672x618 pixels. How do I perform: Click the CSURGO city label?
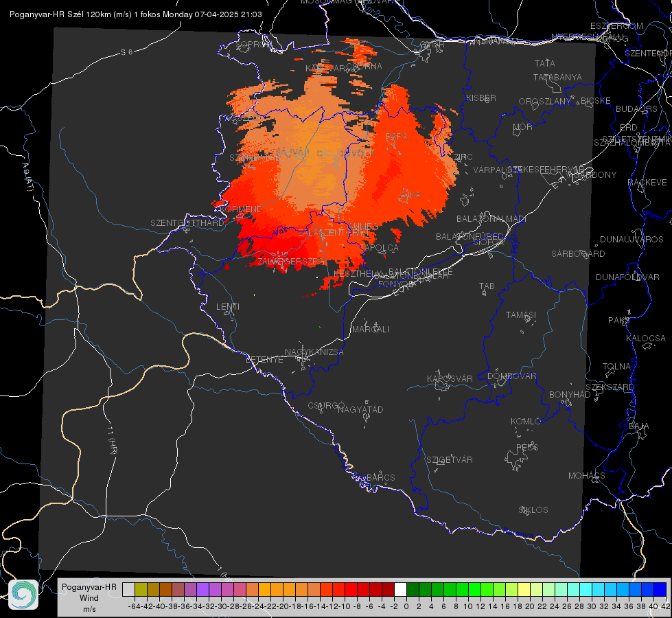pyautogui.click(x=326, y=406)
